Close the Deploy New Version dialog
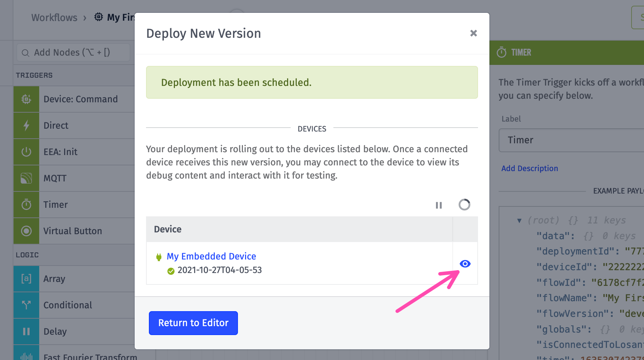Screen dimensions: 644x360 coord(473,33)
